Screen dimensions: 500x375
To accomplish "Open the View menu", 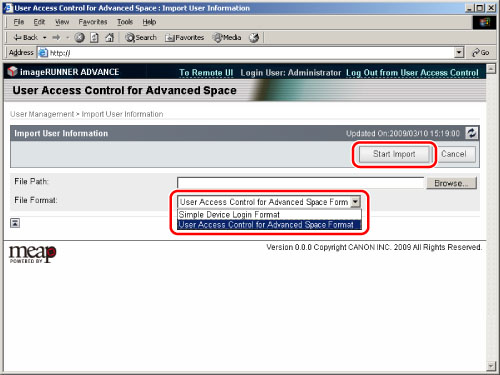I will (62, 22).
